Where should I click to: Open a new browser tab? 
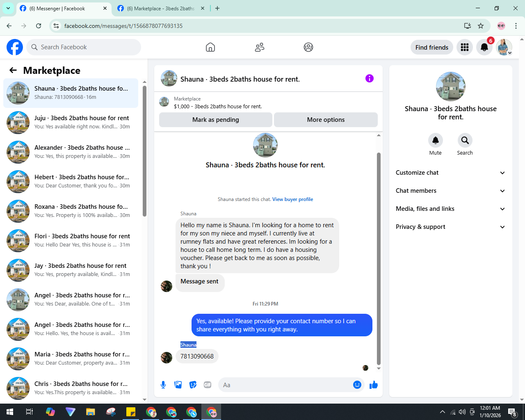(x=217, y=8)
